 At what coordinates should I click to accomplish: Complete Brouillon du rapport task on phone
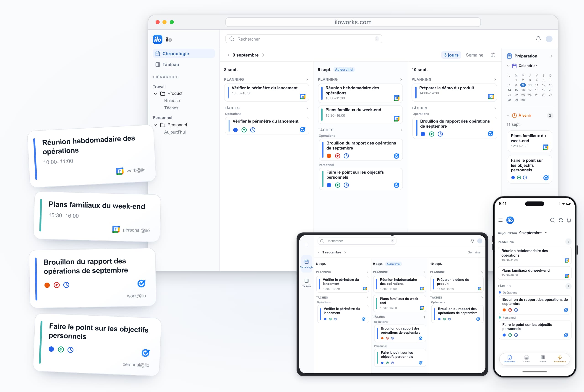tap(566, 310)
